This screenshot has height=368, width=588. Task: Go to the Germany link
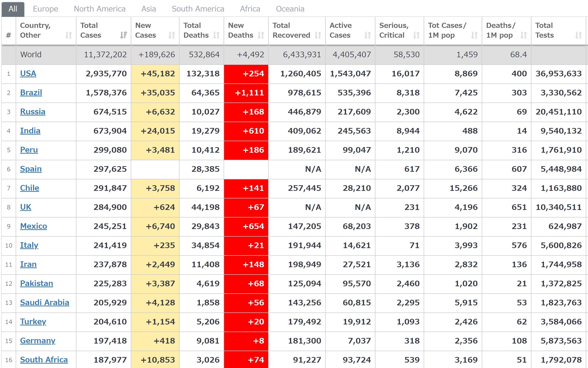pyautogui.click(x=38, y=341)
